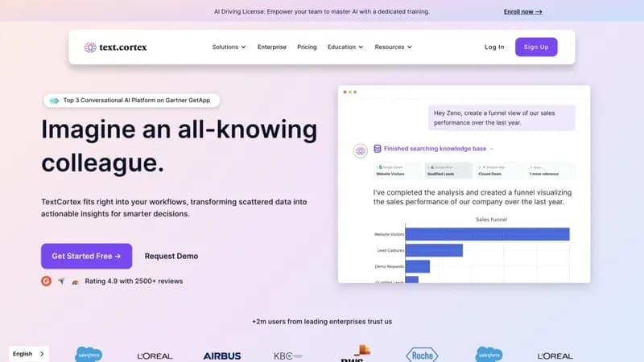Image resolution: width=644 pixels, height=362 pixels.
Task: Open the Solutions dropdown menu
Action: pos(229,47)
